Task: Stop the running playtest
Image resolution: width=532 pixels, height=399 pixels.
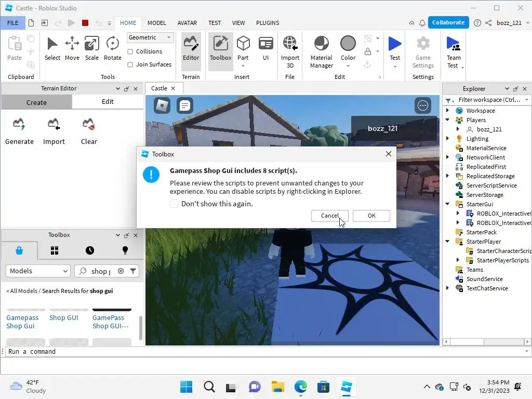Action: click(x=85, y=23)
